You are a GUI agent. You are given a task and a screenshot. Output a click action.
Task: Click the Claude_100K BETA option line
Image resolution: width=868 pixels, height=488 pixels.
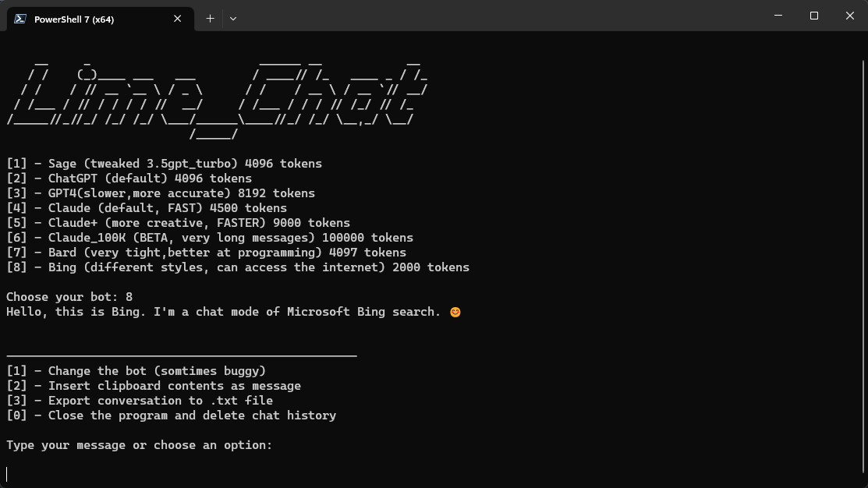pos(210,238)
